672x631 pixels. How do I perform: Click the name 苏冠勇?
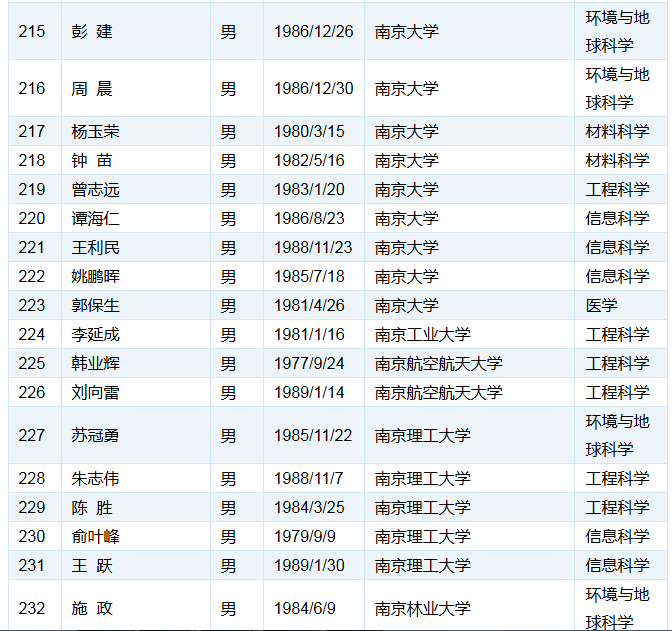pos(95,435)
